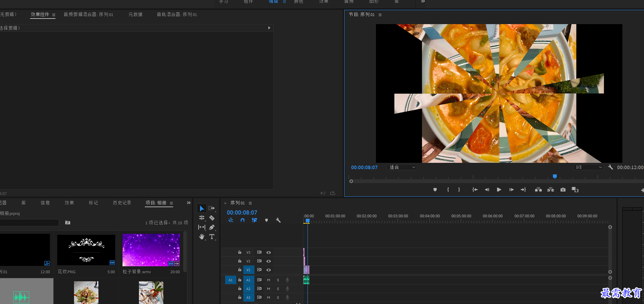Select the Slip tool
Viewport: 644px width, 304px height.
[202, 227]
